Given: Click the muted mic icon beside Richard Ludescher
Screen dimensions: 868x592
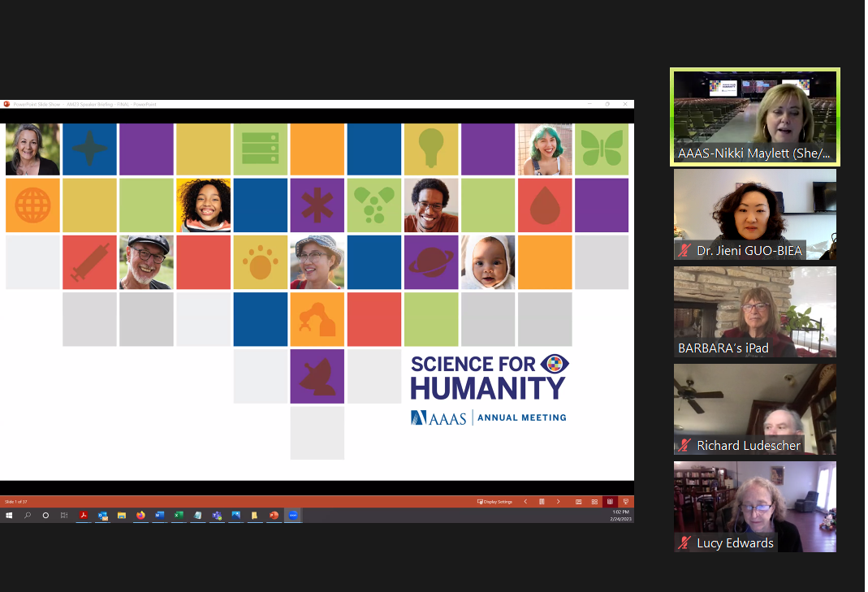Looking at the screenshot, I should [684, 446].
